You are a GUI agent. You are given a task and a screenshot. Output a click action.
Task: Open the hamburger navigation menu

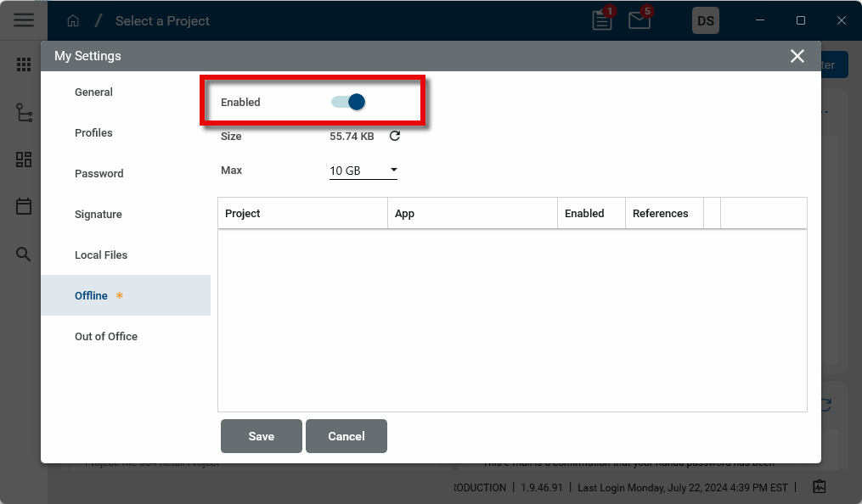click(x=24, y=20)
